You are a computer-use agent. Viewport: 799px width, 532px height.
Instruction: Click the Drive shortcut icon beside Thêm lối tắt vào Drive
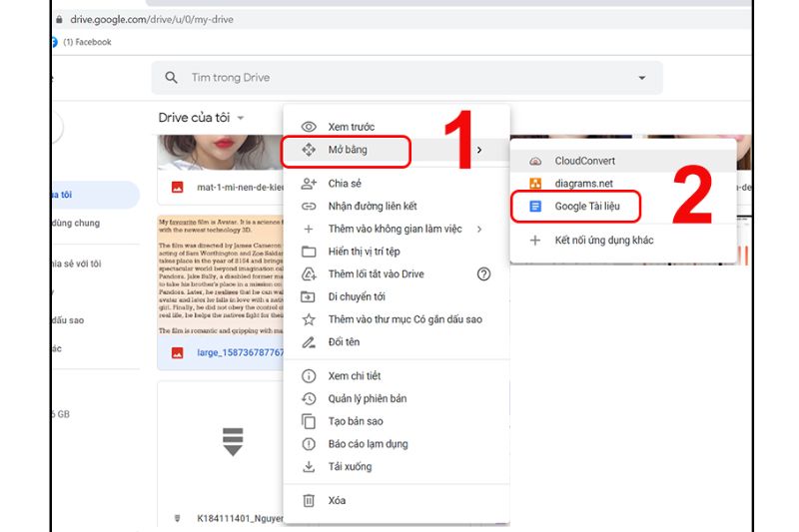pyautogui.click(x=309, y=273)
